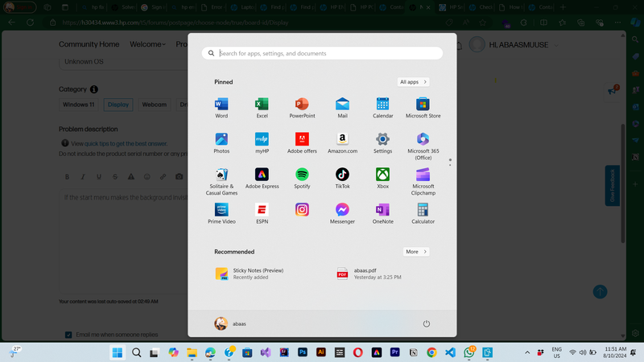
Task: Click the Start menu search box
Action: pos(322,53)
